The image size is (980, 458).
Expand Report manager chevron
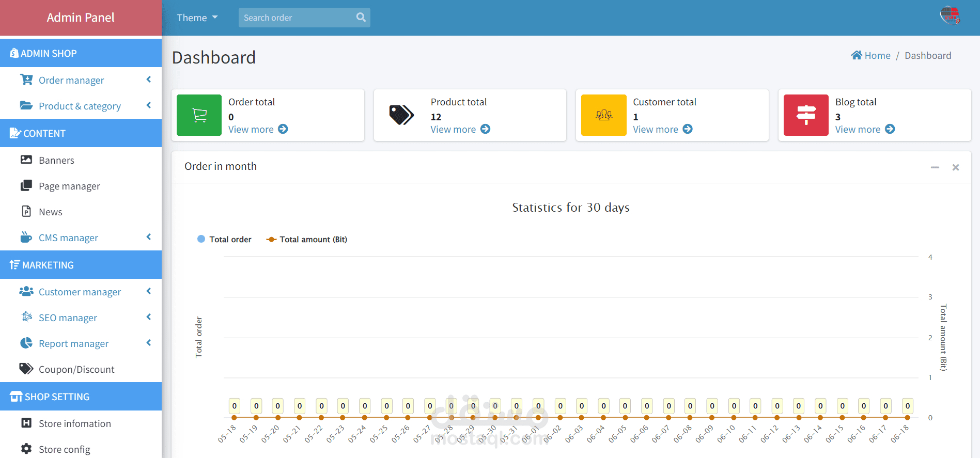pyautogui.click(x=149, y=343)
